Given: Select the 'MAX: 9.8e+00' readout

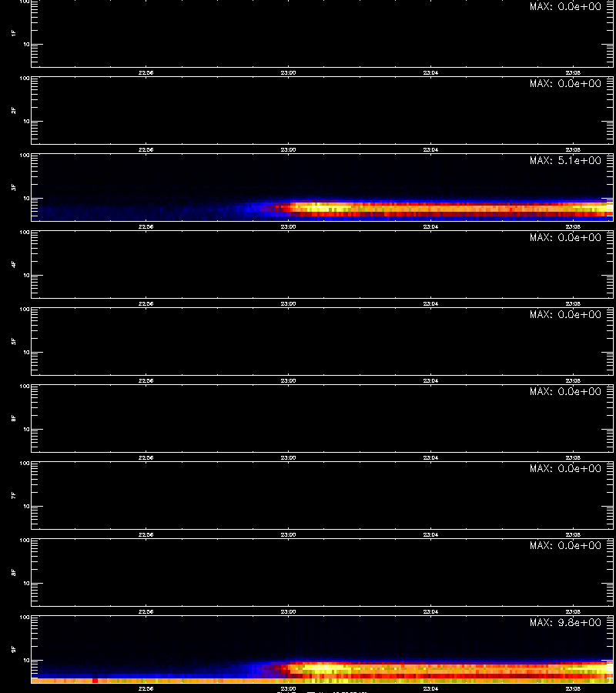Looking at the screenshot, I should pos(565,622).
